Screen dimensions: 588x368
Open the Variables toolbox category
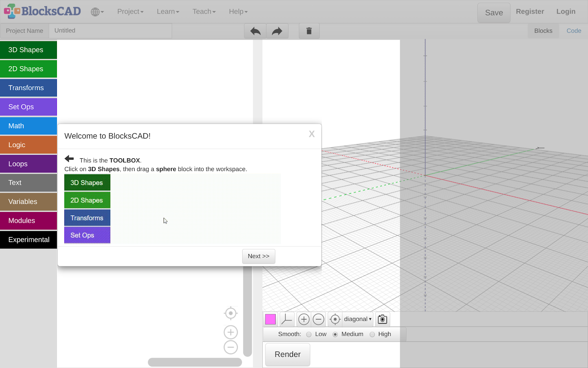(x=29, y=202)
